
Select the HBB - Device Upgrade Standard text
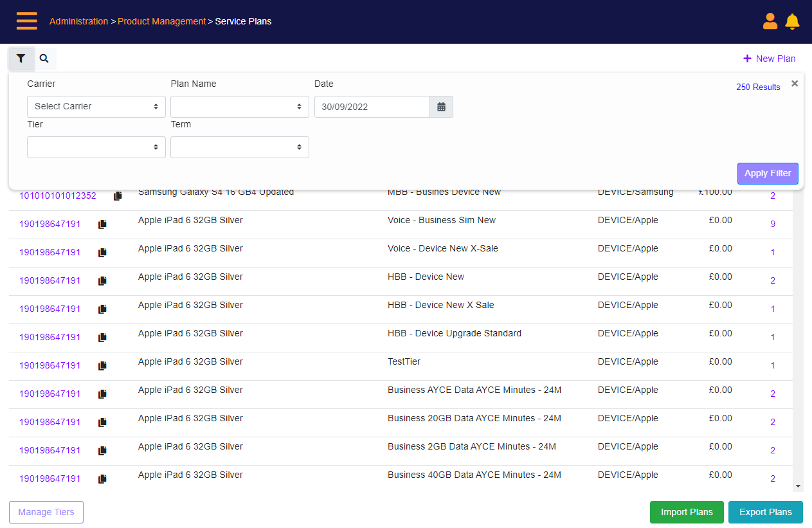pos(455,334)
